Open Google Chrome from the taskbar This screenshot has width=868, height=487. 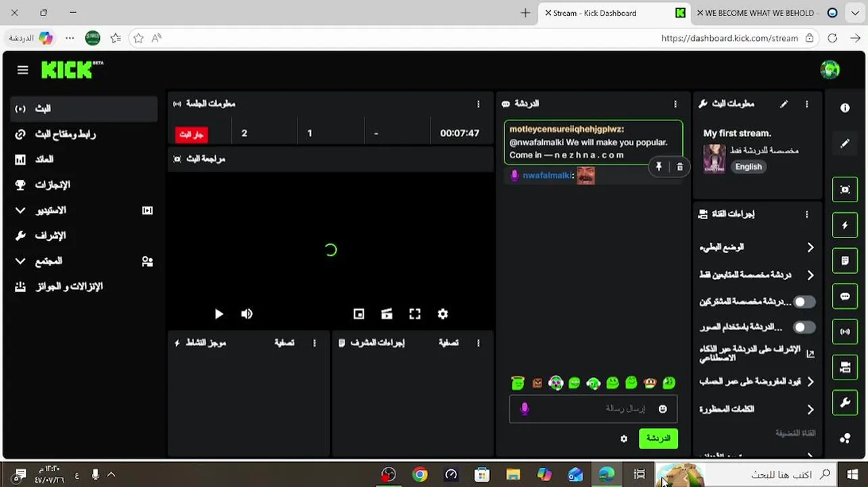(420, 475)
